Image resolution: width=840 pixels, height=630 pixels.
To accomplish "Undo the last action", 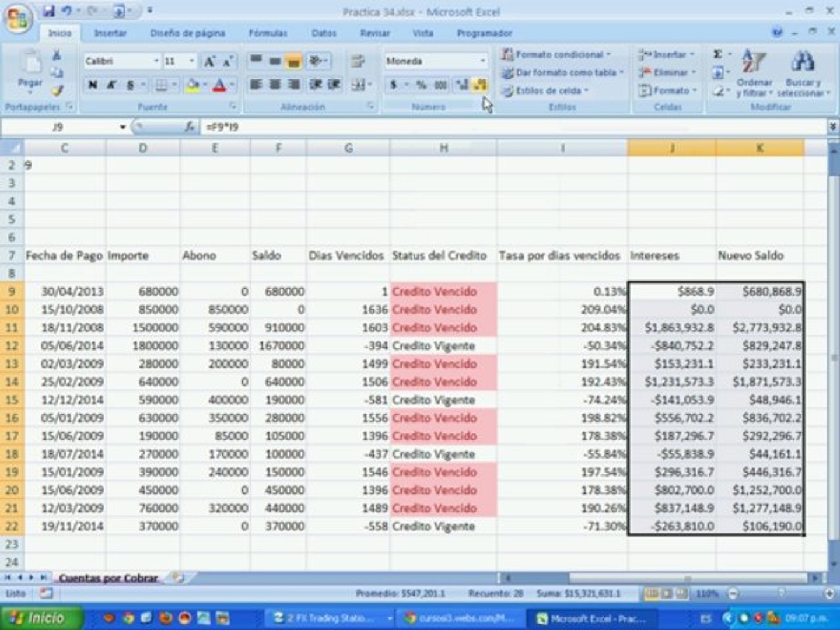I will click(66, 11).
